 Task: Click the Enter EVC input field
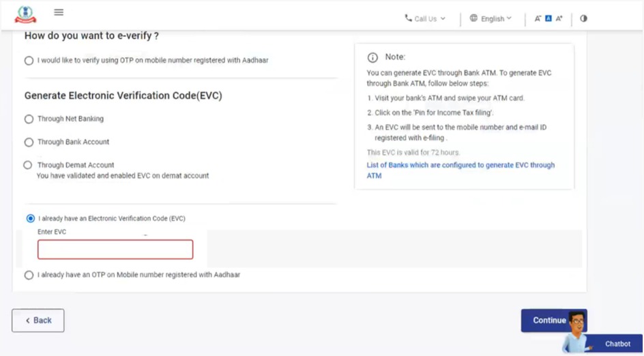pos(115,250)
